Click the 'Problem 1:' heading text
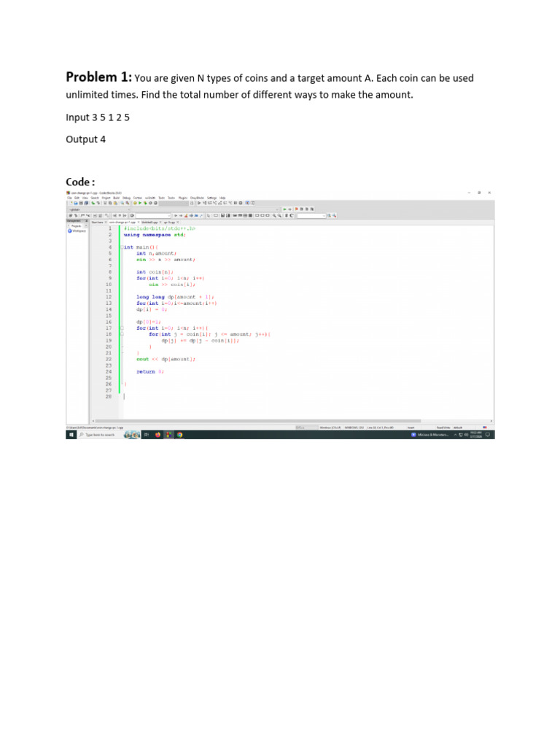 click(x=98, y=77)
